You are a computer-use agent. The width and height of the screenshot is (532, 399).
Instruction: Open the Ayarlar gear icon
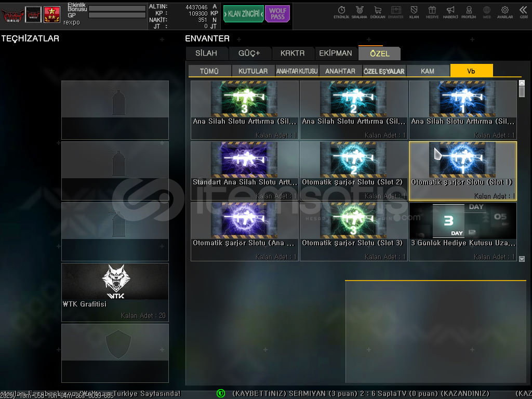(505, 12)
